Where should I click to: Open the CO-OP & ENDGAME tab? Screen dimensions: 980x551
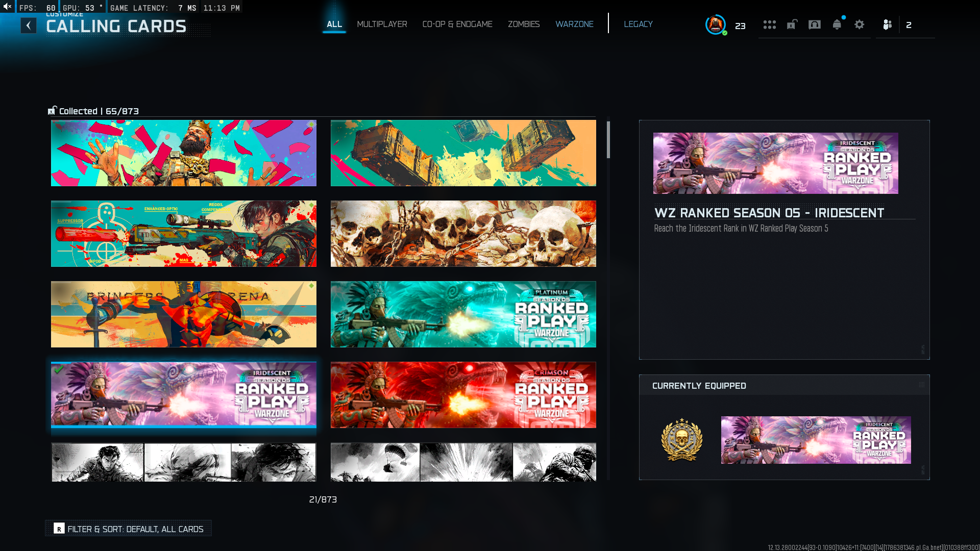(x=457, y=24)
